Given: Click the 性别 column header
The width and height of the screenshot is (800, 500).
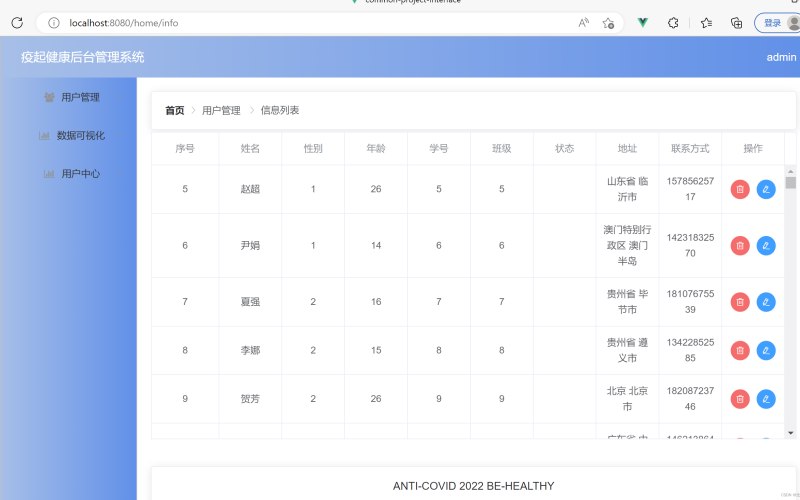Looking at the screenshot, I should (313, 148).
